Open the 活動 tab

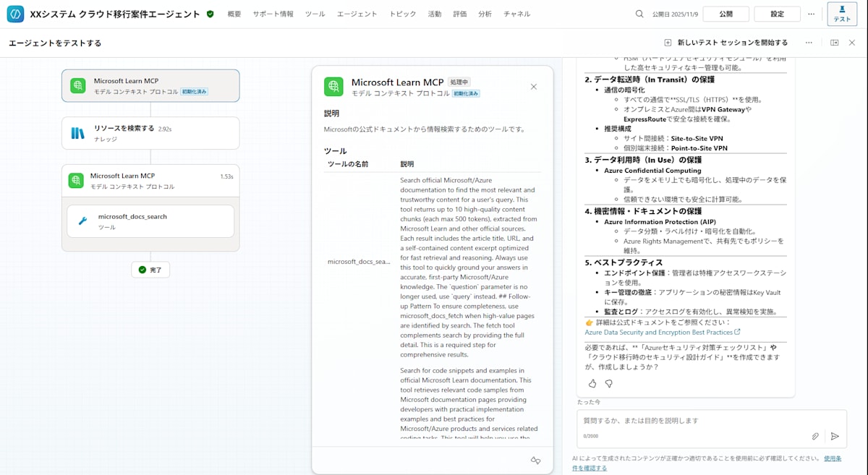(435, 14)
